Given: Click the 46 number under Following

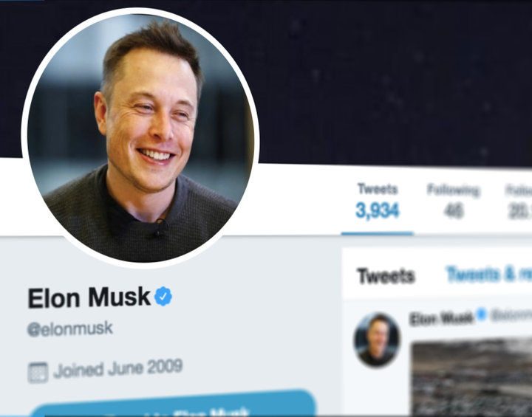Looking at the screenshot, I should click(x=454, y=212).
